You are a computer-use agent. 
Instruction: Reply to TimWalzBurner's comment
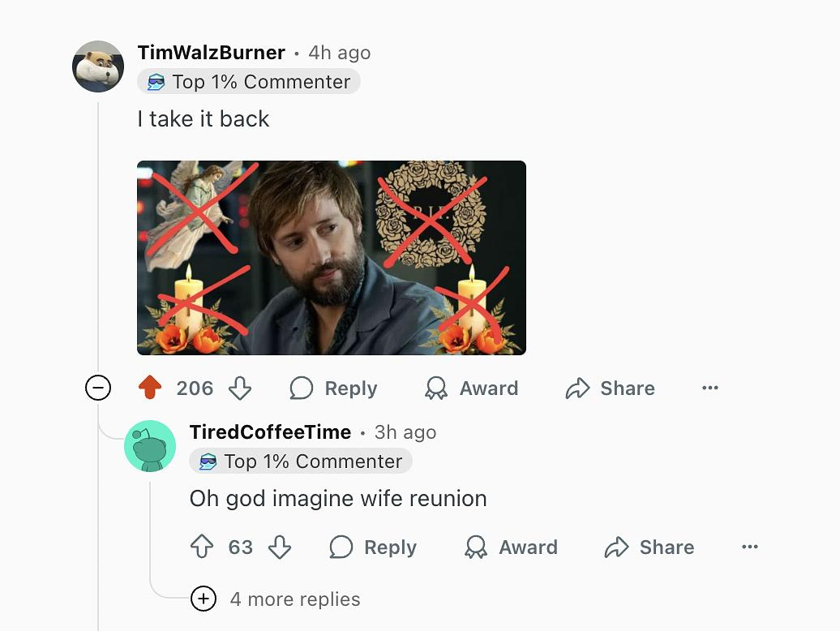tap(334, 388)
